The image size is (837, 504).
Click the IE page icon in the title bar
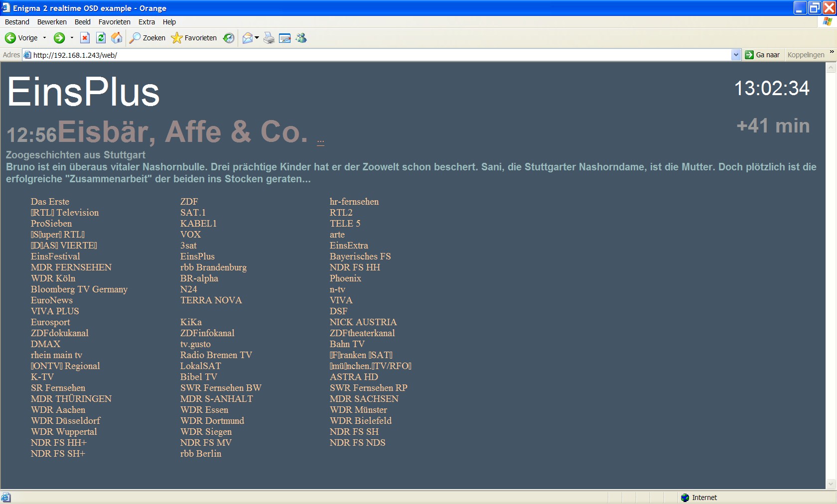coord(6,8)
